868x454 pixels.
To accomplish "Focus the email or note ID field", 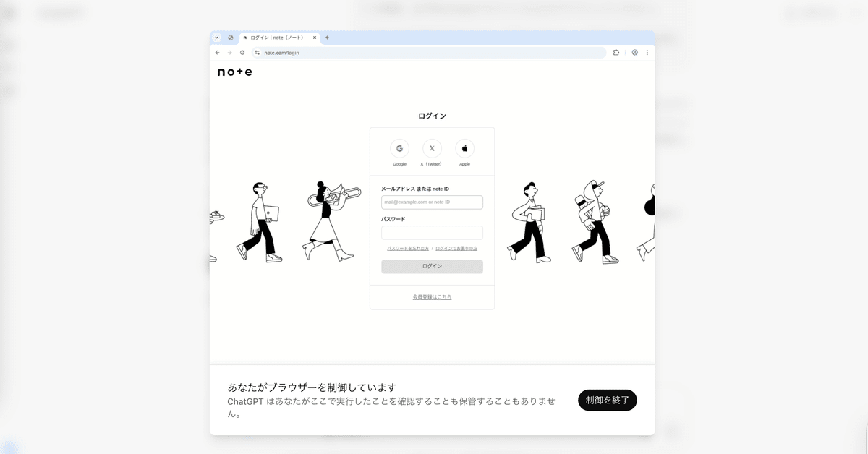I will [x=432, y=202].
